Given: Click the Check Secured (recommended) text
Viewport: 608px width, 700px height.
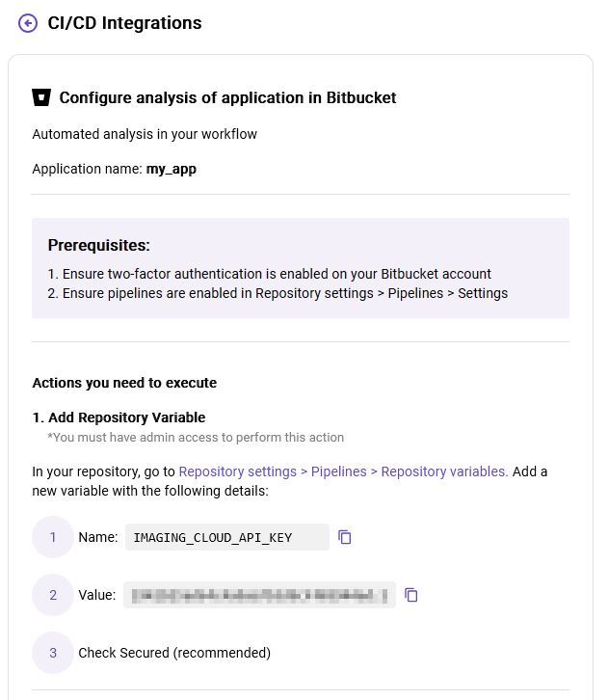Looking at the screenshot, I should (x=174, y=653).
